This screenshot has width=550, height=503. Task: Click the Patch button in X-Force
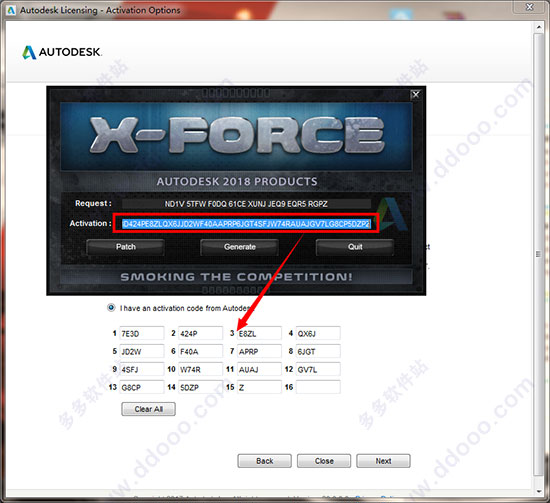125,247
